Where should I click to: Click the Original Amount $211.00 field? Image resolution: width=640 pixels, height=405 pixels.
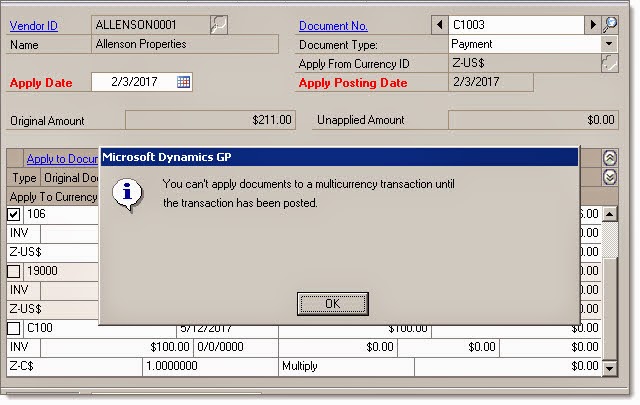(x=210, y=120)
